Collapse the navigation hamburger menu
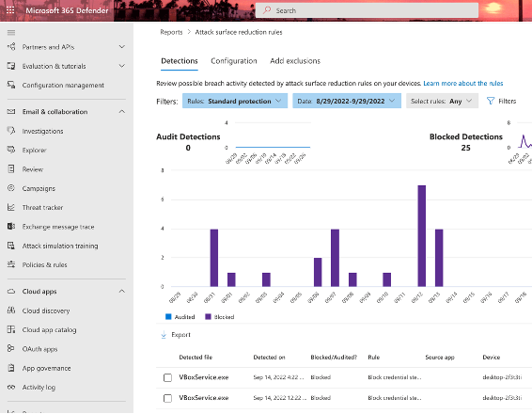This screenshot has width=532, height=414. pos(11,33)
